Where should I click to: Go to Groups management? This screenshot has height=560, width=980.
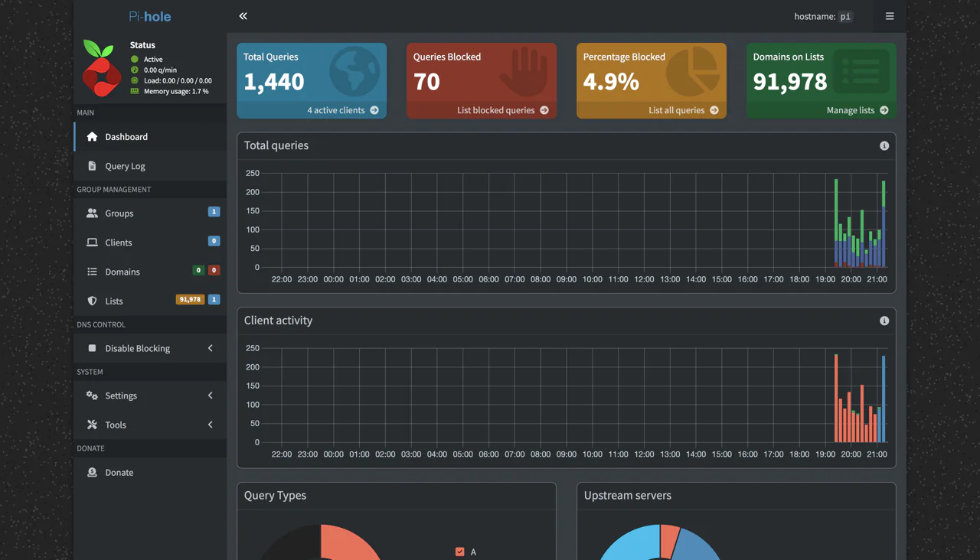coord(150,213)
